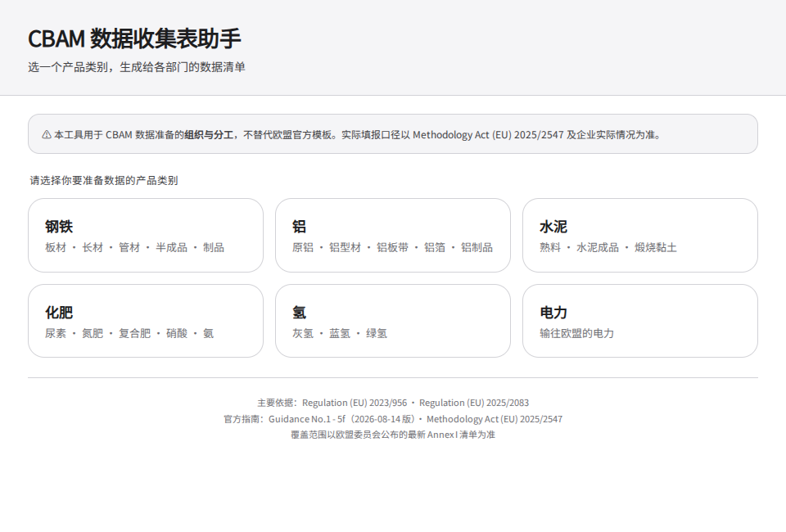Select the 钢铁 product category card
This screenshot has height=532, width=786.
click(146, 236)
